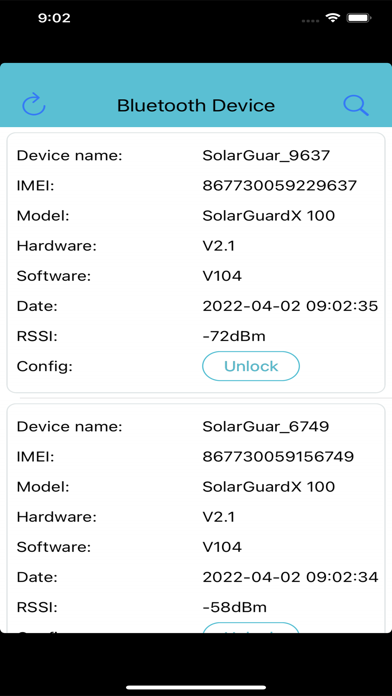
Task: Tap the Bluetooth Device title
Action: point(196,106)
